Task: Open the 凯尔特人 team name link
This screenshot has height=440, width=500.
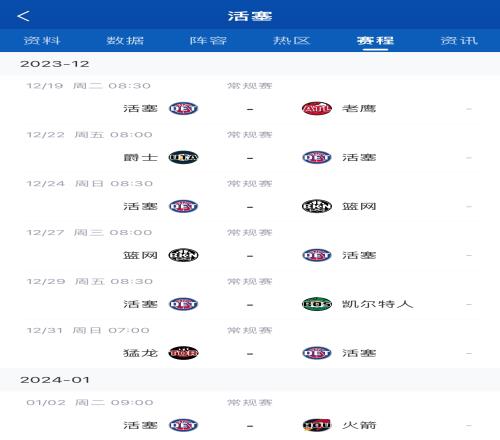Action: coord(378,304)
